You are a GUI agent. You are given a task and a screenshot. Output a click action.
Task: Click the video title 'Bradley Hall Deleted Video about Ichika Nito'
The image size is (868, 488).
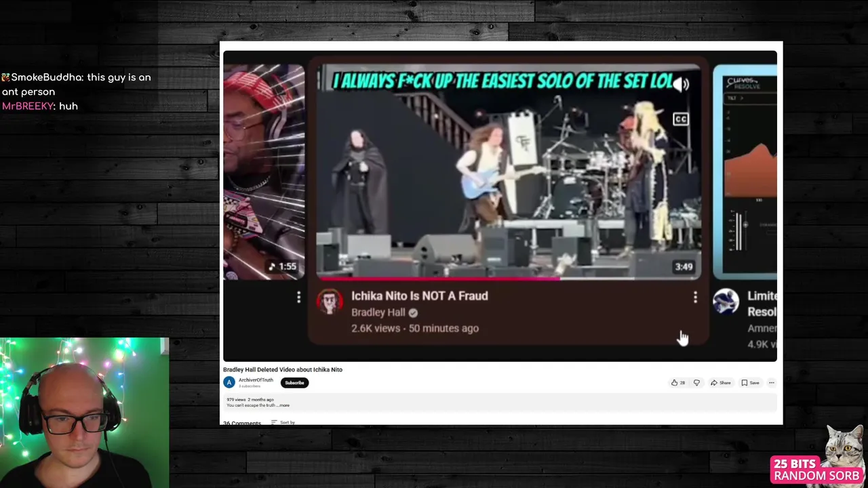pos(283,369)
